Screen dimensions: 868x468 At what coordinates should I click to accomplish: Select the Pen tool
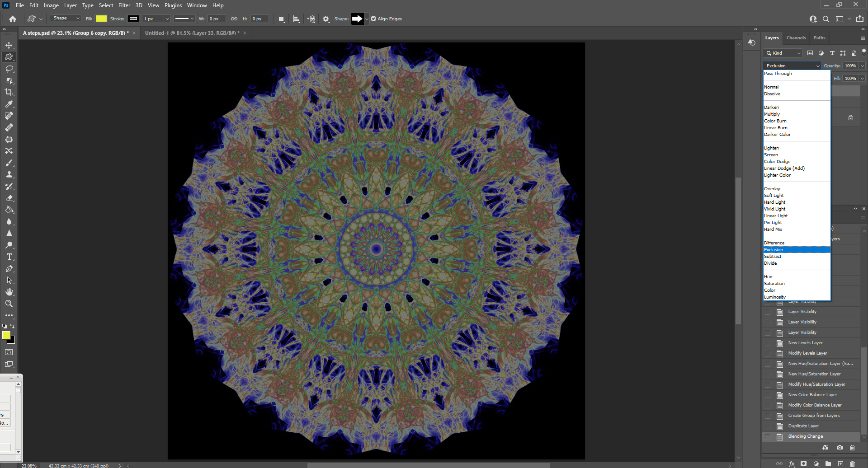(x=9, y=268)
